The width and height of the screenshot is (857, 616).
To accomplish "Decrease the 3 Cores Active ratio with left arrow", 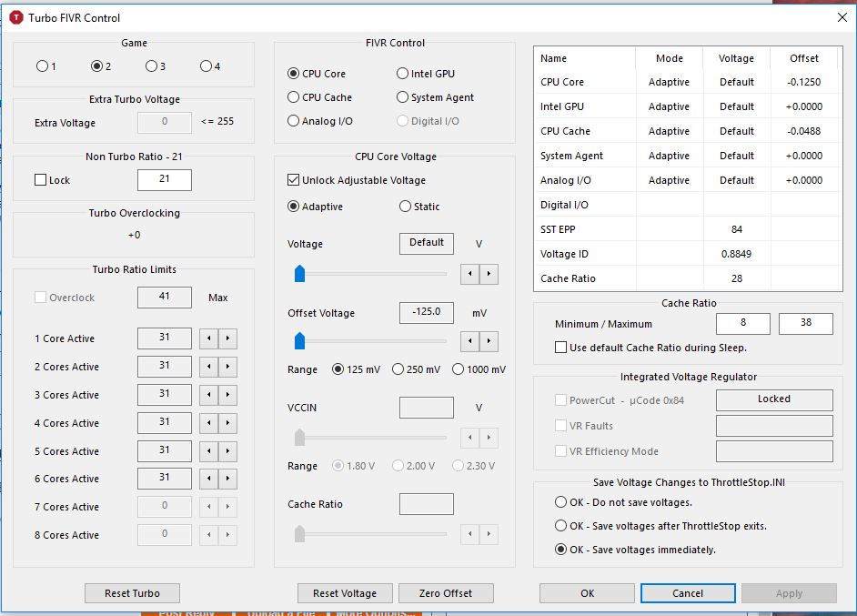I will [208, 395].
